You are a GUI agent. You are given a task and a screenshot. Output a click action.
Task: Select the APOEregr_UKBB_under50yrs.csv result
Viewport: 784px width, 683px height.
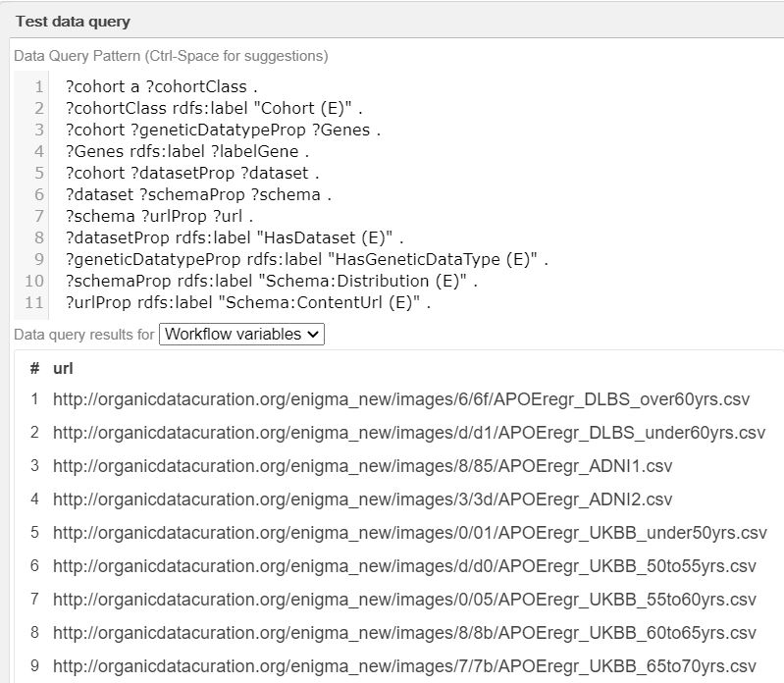coord(409,533)
